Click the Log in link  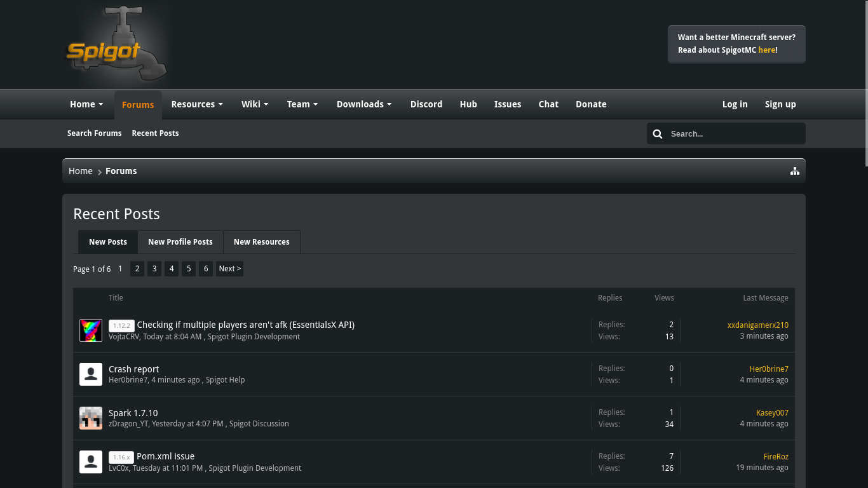[735, 104]
